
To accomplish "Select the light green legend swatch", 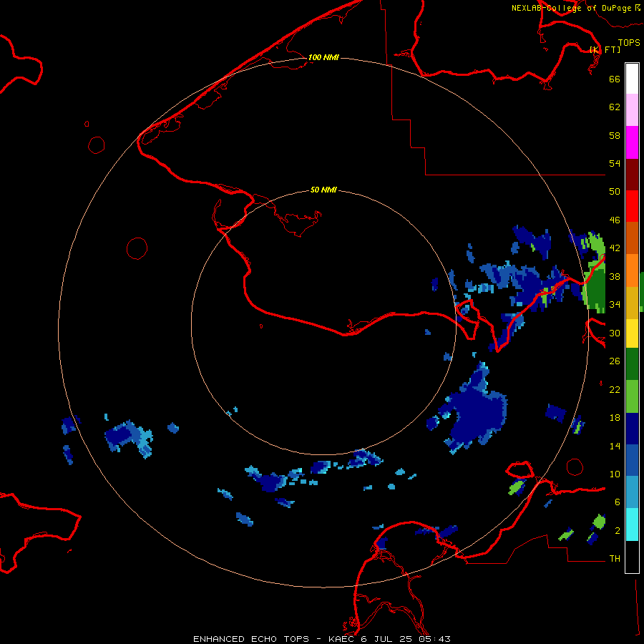I will pyautogui.click(x=632, y=396).
